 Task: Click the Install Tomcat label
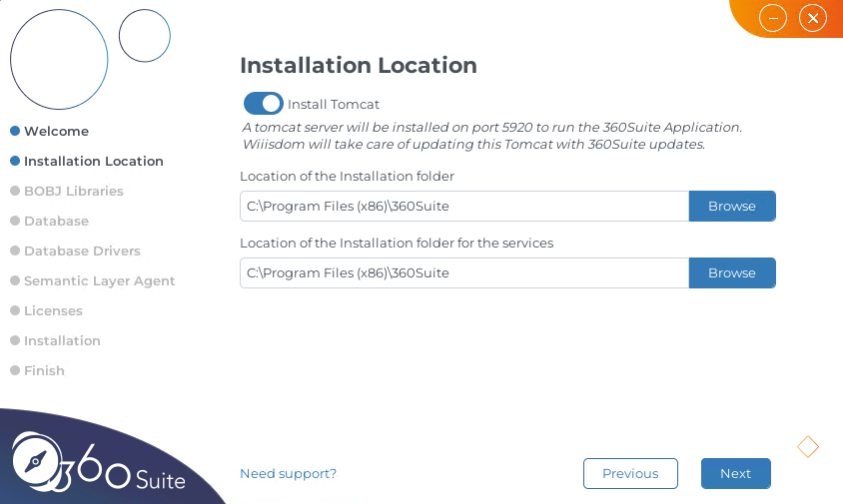334,104
